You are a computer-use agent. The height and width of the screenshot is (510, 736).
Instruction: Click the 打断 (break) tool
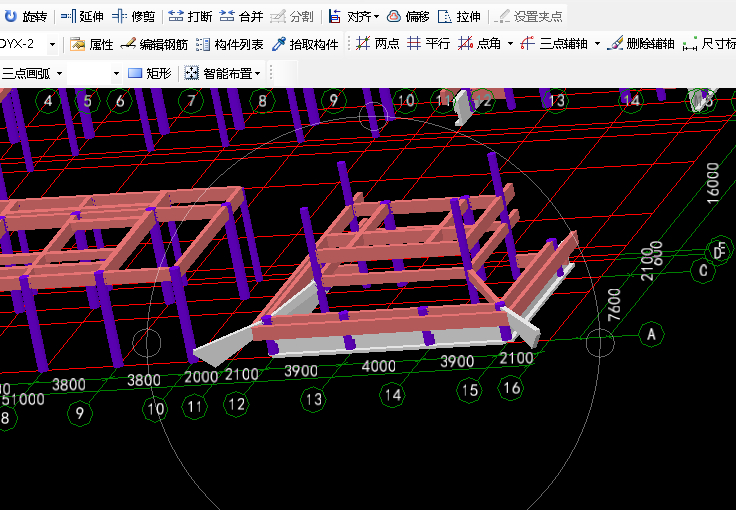(190, 17)
